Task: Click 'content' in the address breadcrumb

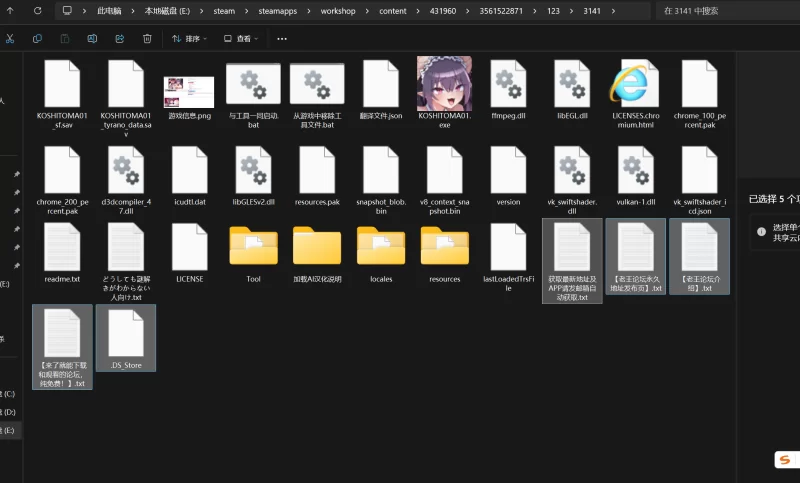Action: coord(393,11)
